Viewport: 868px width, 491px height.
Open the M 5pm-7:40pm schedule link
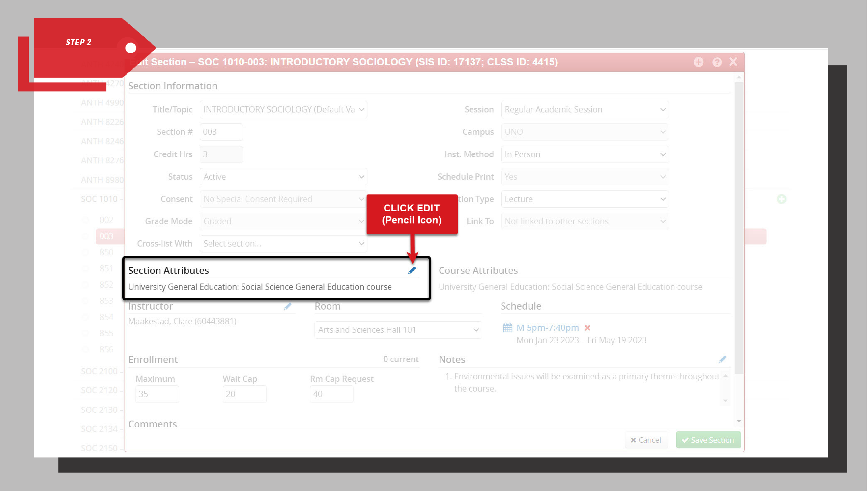tap(547, 327)
